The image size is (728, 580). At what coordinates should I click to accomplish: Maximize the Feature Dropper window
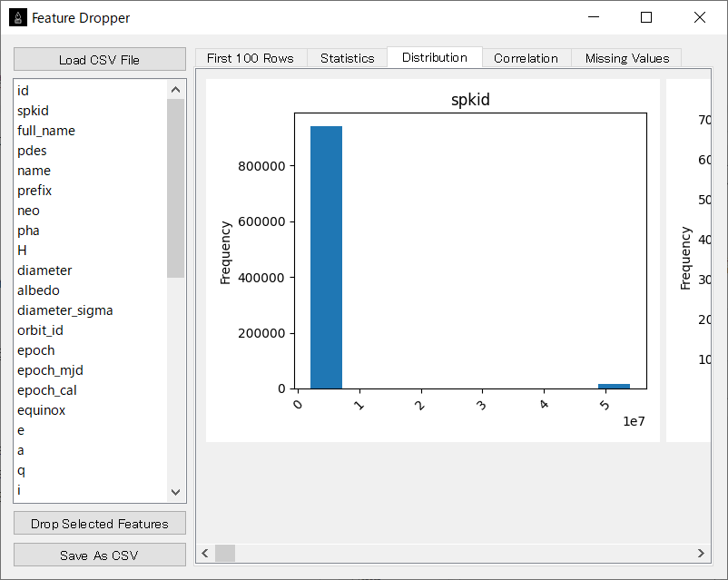(x=646, y=17)
